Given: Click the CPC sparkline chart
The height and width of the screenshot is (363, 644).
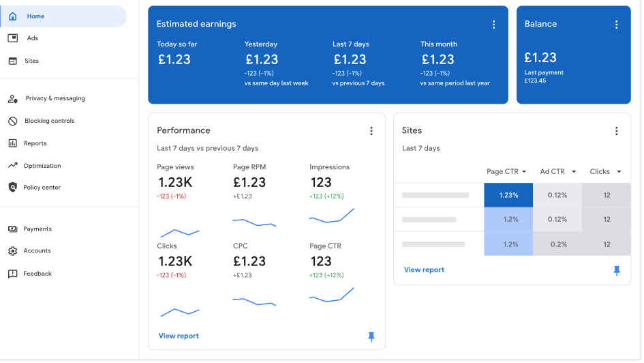Looking at the screenshot, I should [x=256, y=302].
